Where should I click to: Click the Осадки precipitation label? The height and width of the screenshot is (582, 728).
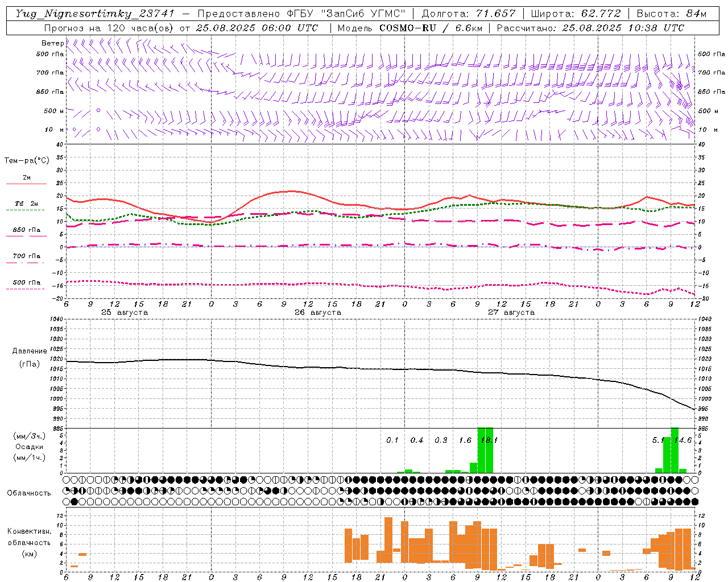28,447
